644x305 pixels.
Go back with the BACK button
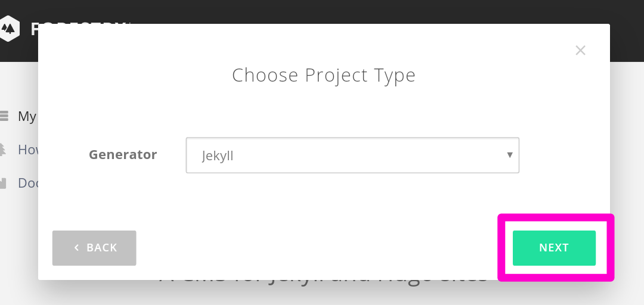coord(94,248)
